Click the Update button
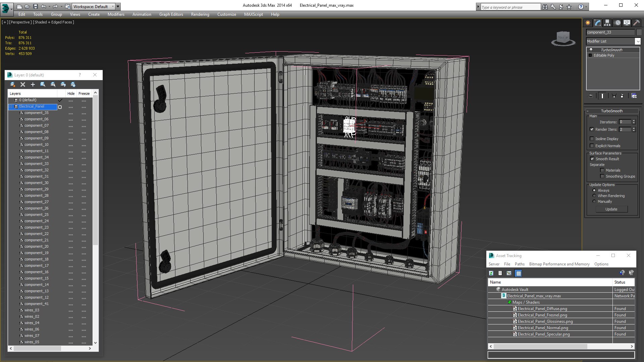This screenshot has height=362, width=644. point(611,209)
